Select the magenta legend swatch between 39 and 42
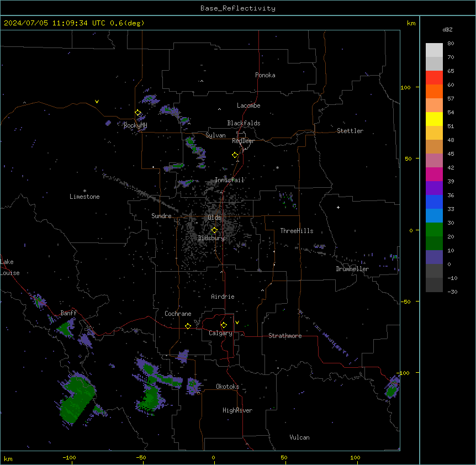The image size is (476, 465). [434, 175]
